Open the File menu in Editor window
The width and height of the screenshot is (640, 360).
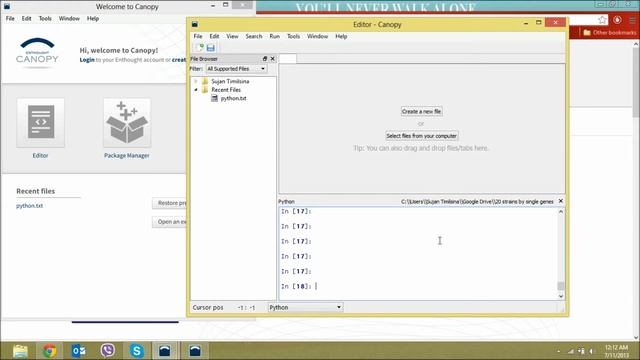[198, 36]
